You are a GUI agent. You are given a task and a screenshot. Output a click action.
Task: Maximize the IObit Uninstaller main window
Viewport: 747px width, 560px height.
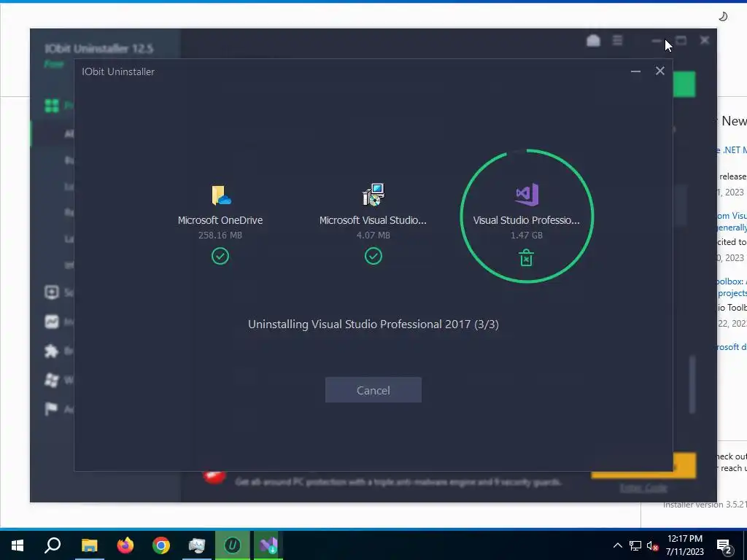coord(681,41)
